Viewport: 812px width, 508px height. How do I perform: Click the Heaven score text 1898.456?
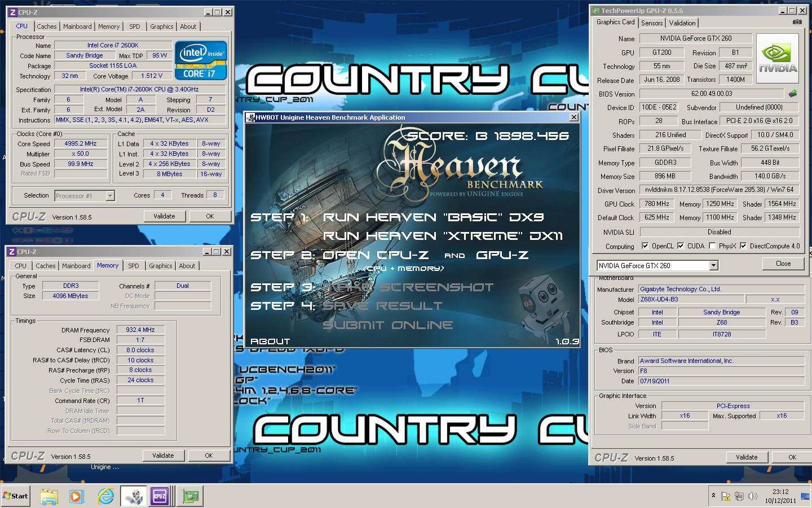point(531,136)
